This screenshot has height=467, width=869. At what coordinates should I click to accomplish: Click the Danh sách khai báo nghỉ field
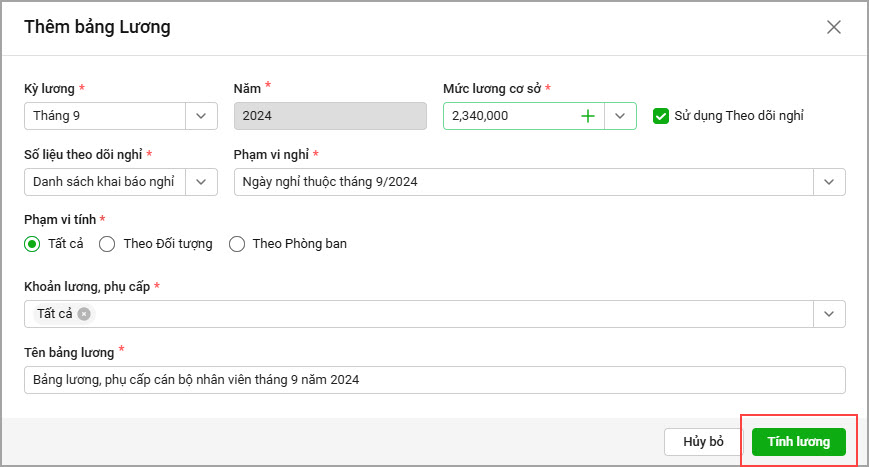coord(104,182)
